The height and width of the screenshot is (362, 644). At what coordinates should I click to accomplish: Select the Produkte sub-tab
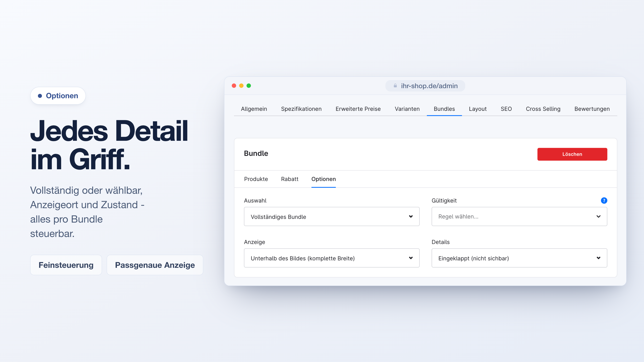tap(256, 179)
